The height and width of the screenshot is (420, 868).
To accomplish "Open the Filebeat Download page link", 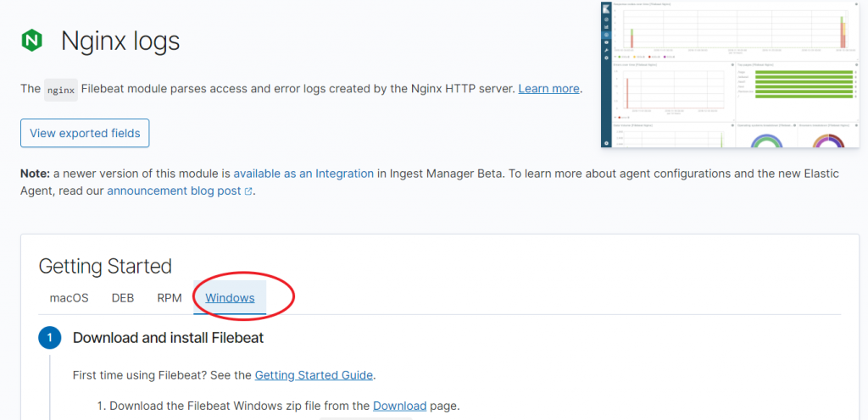I will (x=400, y=406).
